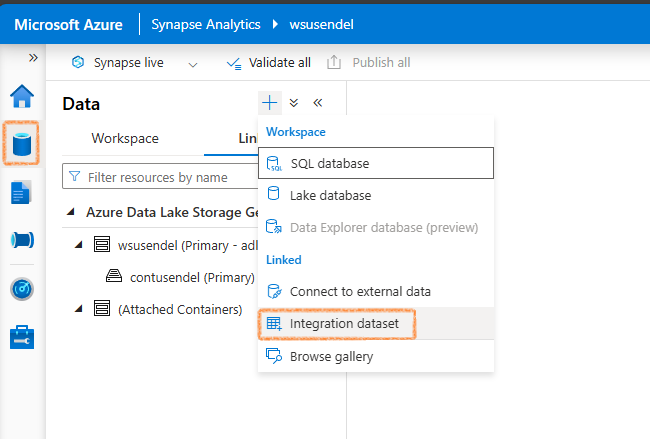Open the Develop hub document icon

(21, 192)
